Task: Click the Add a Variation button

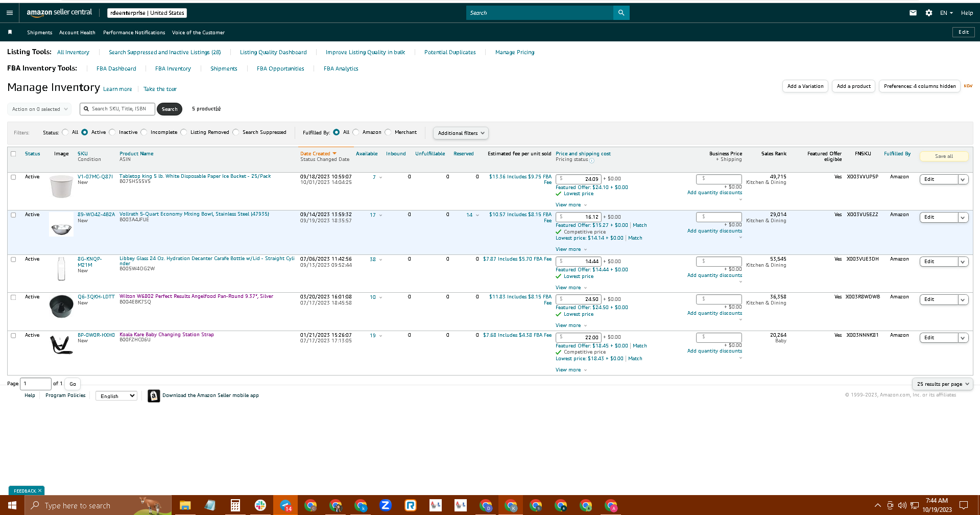Action: click(x=805, y=86)
